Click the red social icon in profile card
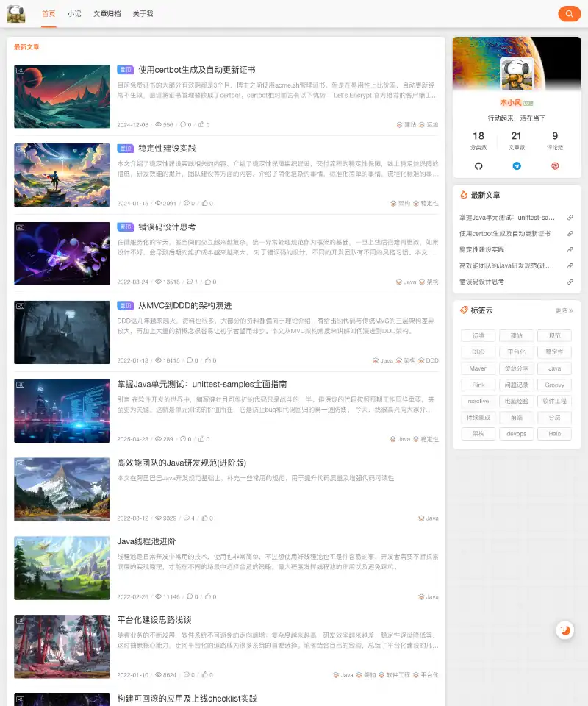 pyautogui.click(x=555, y=166)
